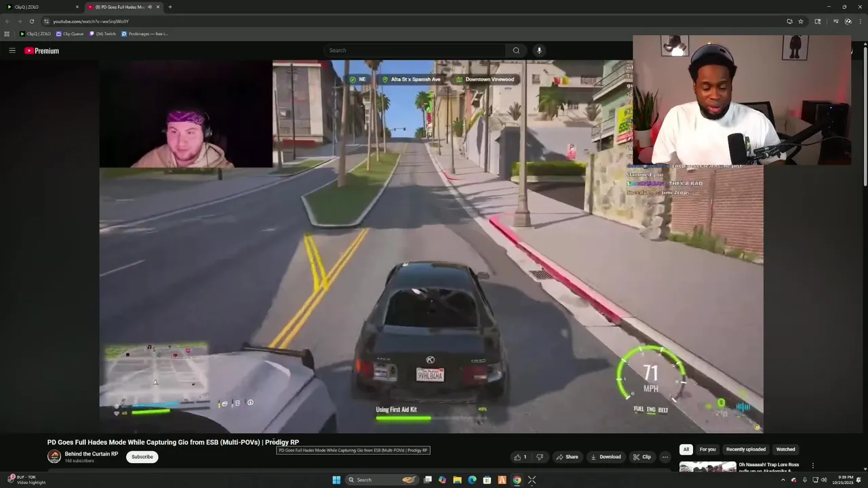The image size is (868, 488).
Task: Click the YouTube search magnifier button
Action: tap(516, 50)
